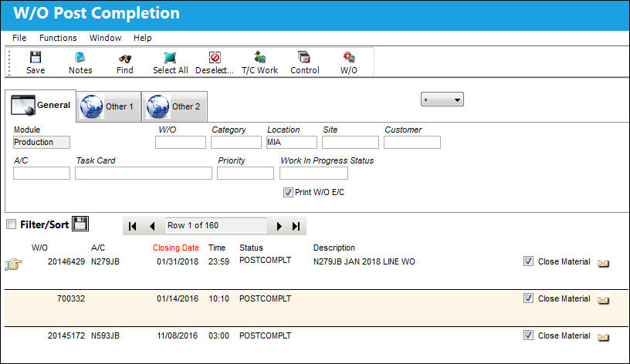Open the Help menu
This screenshot has height=364, width=630.
point(143,38)
